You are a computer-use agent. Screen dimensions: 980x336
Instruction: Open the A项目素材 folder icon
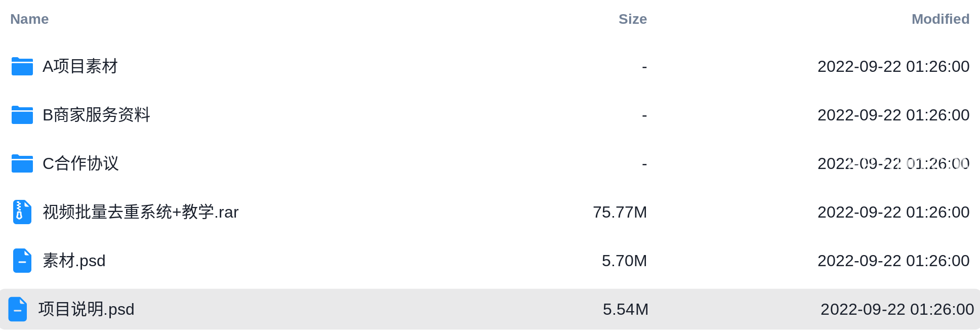[x=22, y=66]
